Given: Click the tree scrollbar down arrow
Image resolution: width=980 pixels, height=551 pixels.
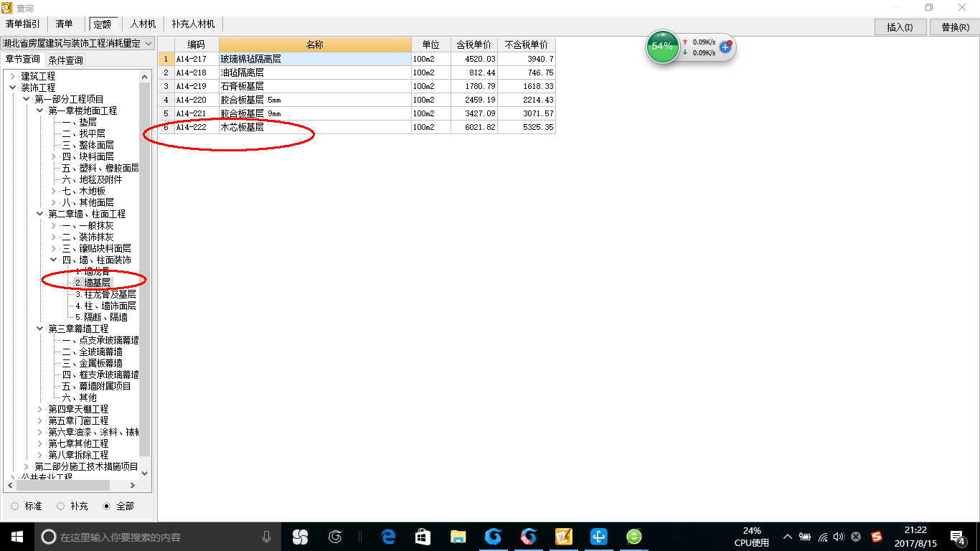Looking at the screenshot, I should point(145,473).
